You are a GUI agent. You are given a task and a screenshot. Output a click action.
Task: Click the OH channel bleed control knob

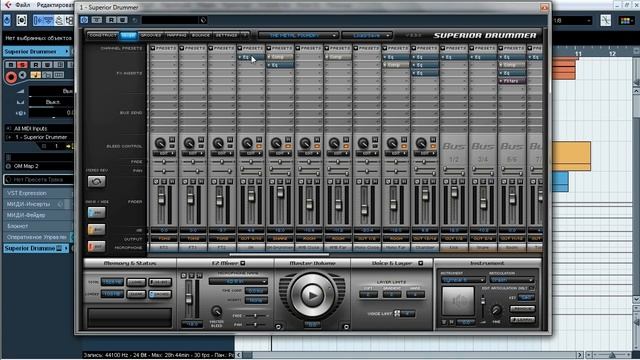[247, 143]
